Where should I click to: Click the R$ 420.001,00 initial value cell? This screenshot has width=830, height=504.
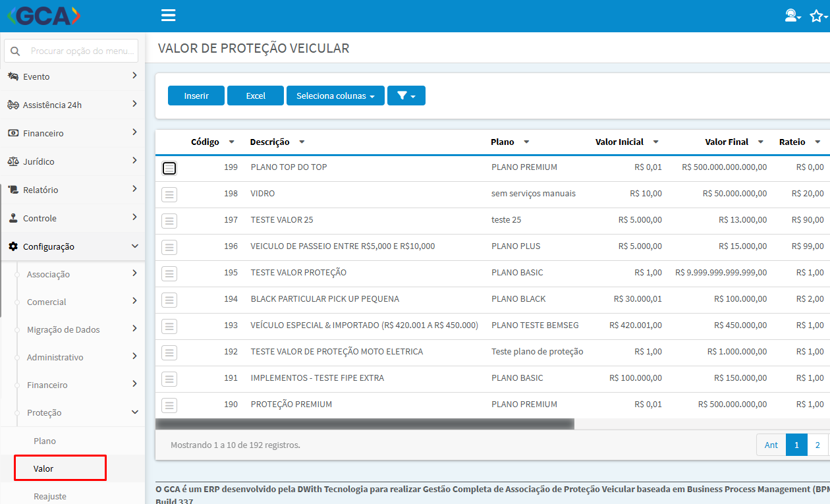pyautogui.click(x=636, y=325)
